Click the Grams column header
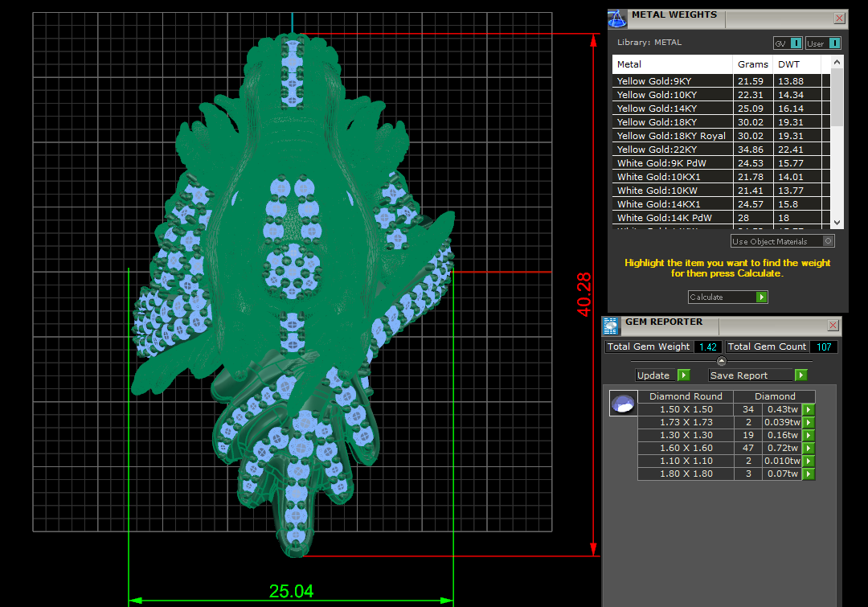Image resolution: width=868 pixels, height=607 pixels. (x=752, y=64)
